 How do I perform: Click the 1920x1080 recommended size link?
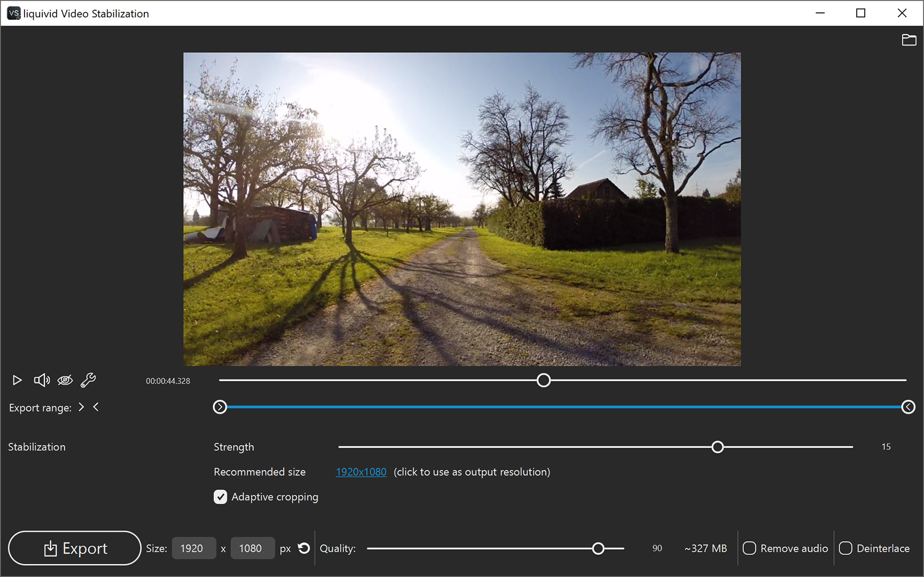pyautogui.click(x=361, y=472)
